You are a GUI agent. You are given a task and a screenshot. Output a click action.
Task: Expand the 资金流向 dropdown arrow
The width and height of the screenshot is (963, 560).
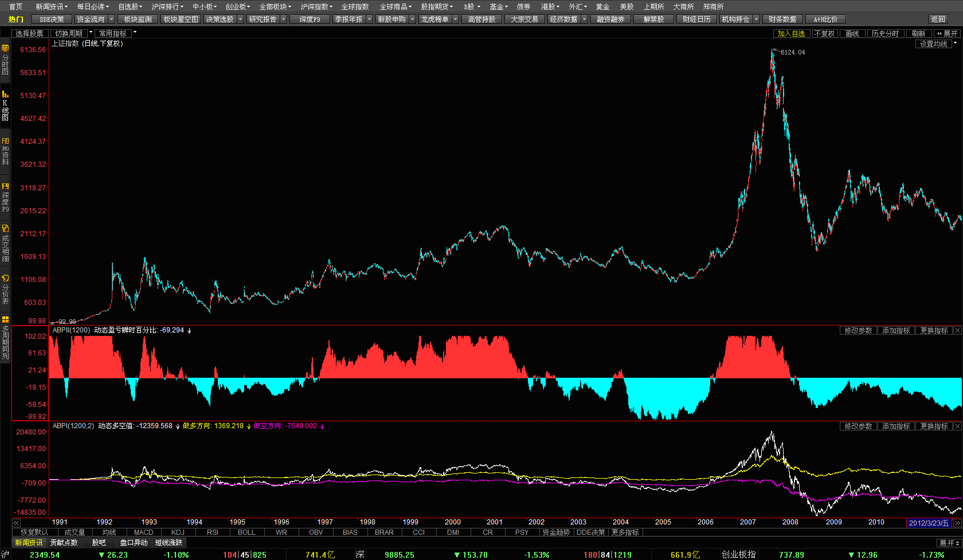point(111,19)
